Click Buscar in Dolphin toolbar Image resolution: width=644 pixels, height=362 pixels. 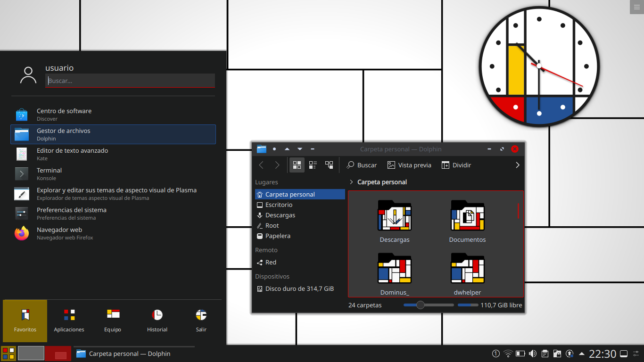(362, 165)
